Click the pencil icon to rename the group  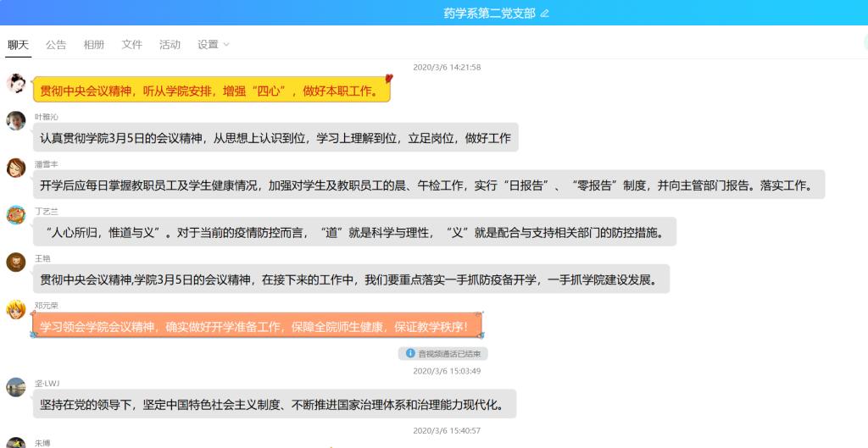(545, 14)
